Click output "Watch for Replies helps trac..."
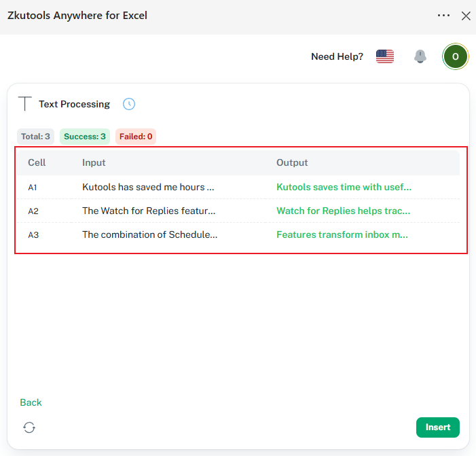Image resolution: width=476 pixels, height=456 pixels. pos(343,211)
